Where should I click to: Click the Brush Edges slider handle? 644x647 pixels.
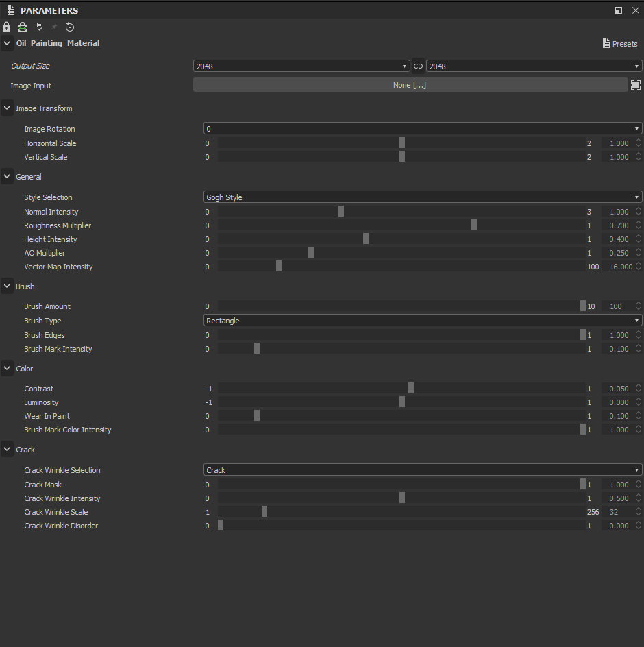(583, 334)
